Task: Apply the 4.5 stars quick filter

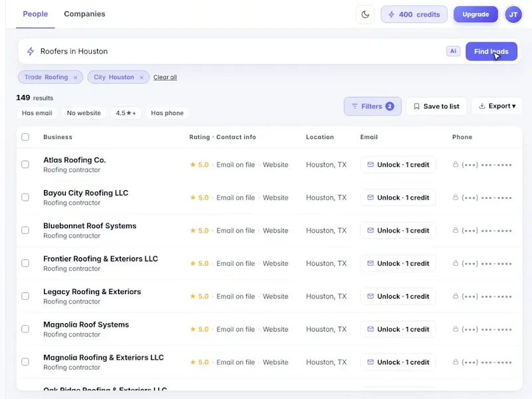Action: point(126,113)
